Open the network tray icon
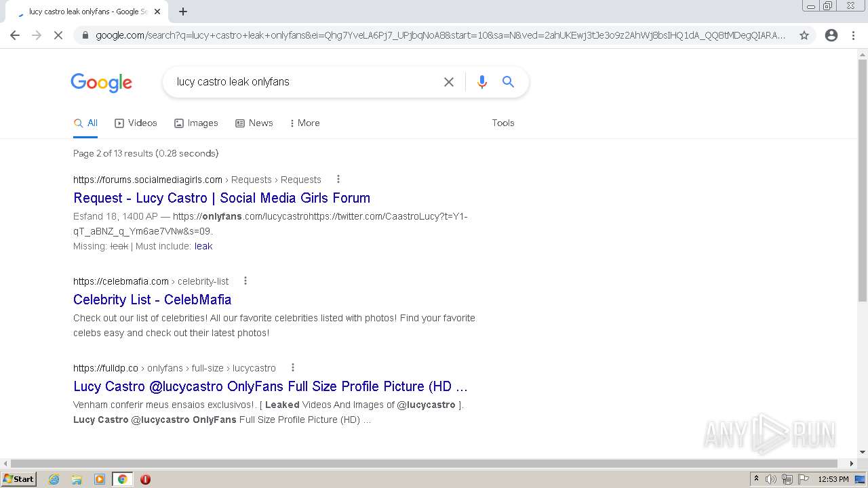 [787, 479]
